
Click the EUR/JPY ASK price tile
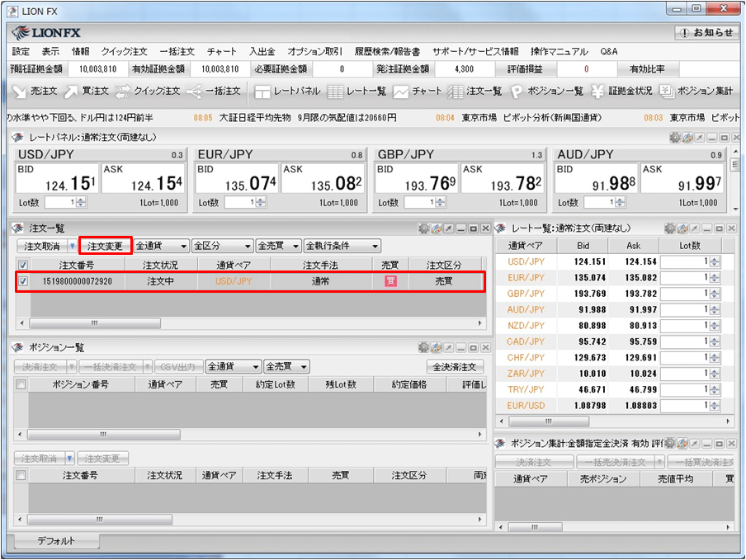[323, 178]
